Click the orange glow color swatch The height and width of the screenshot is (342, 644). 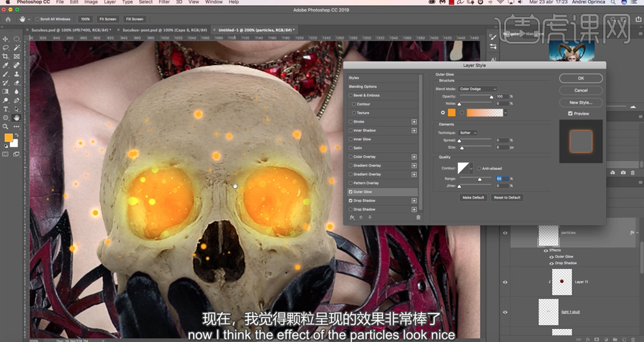click(x=451, y=113)
